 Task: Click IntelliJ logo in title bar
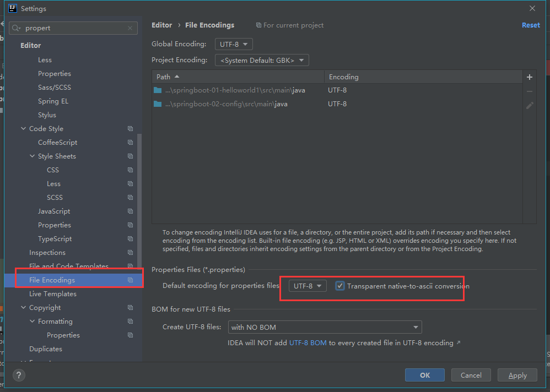click(13, 8)
